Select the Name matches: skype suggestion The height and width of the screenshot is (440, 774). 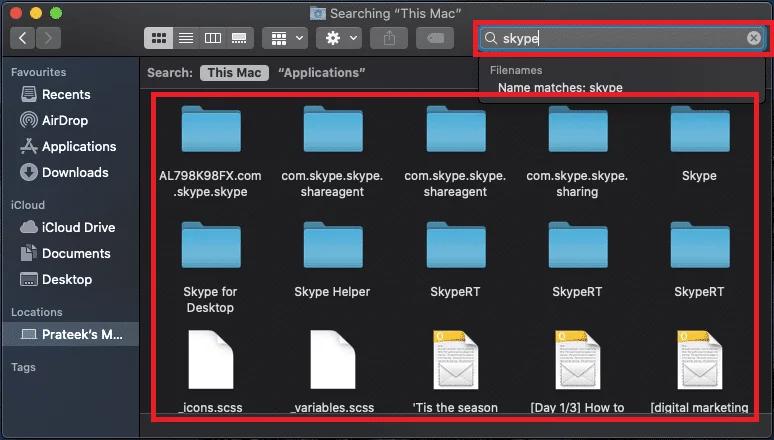[560, 87]
